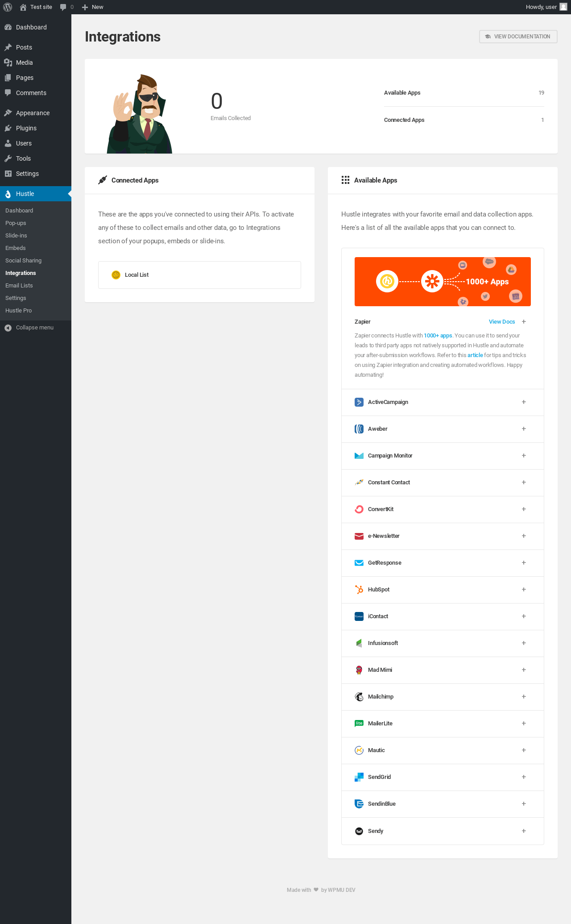Image resolution: width=571 pixels, height=924 pixels.
Task: Click the 'Emails Collected' label
Action: click(x=231, y=118)
